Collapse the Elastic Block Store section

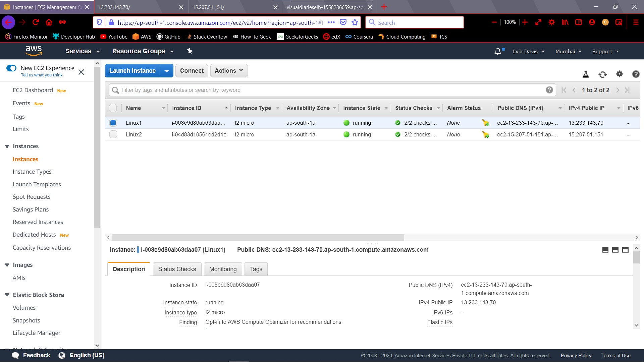click(x=7, y=295)
